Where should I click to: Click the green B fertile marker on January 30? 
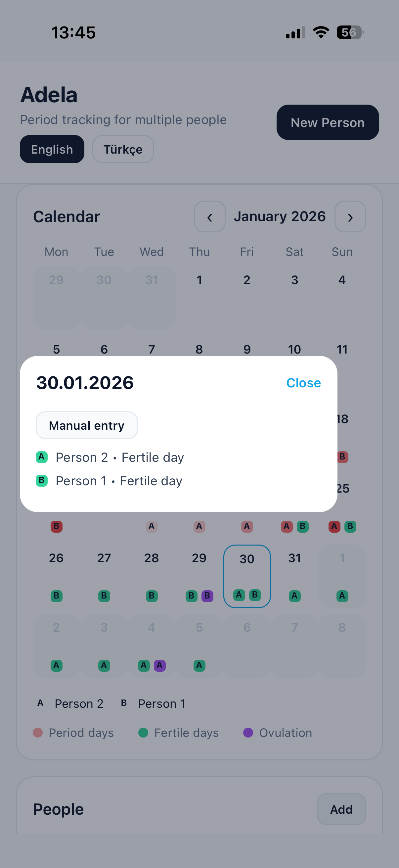[x=255, y=595]
